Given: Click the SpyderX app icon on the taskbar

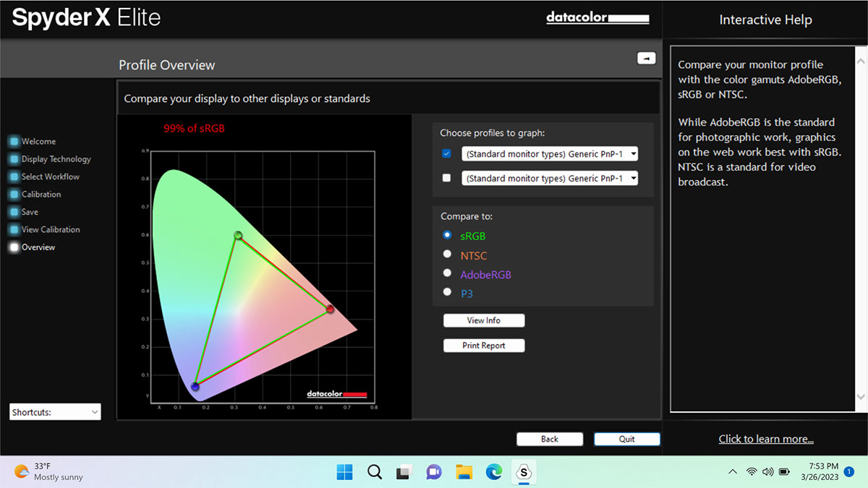Looking at the screenshot, I should coord(524,472).
